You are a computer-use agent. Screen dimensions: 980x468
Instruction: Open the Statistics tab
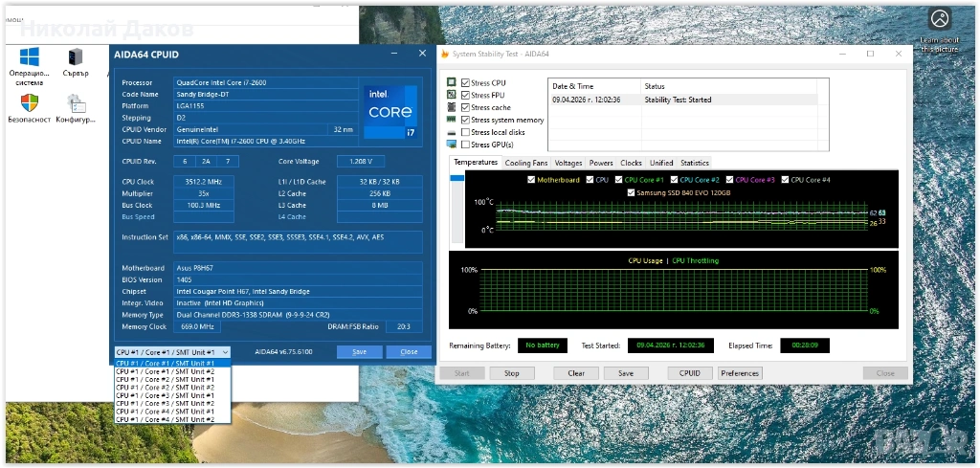pyautogui.click(x=694, y=163)
